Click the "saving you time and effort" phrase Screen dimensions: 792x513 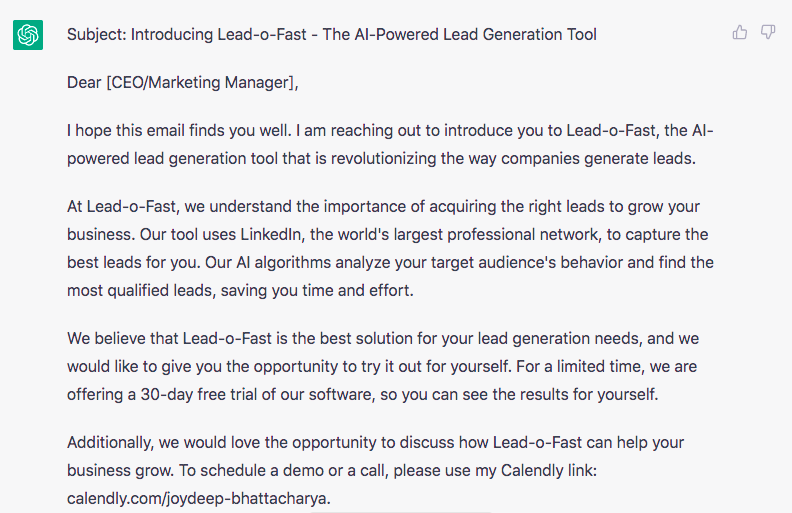(332, 290)
